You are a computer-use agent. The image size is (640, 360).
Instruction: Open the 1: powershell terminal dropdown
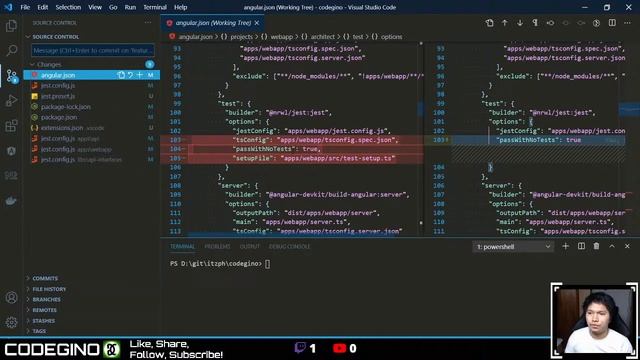[x=513, y=247]
